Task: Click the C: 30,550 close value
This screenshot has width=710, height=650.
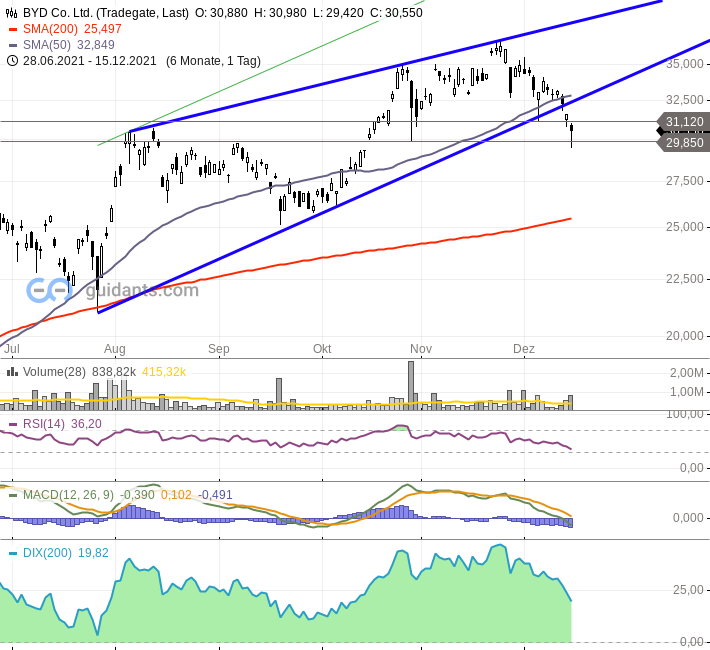Action: 396,13
